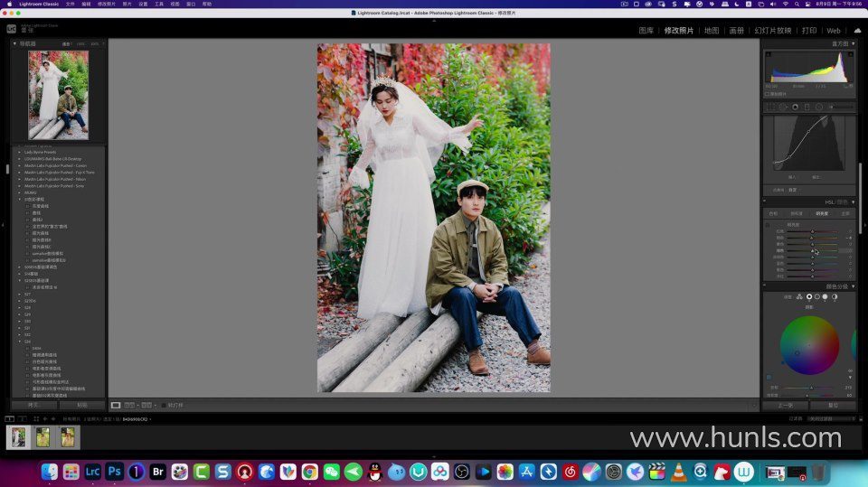868x487 pixels.
Task: Select the spot removal tool icon
Action: coord(783,107)
